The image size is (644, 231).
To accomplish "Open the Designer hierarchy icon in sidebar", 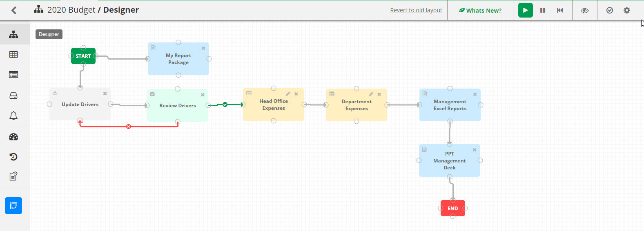I will [x=13, y=34].
